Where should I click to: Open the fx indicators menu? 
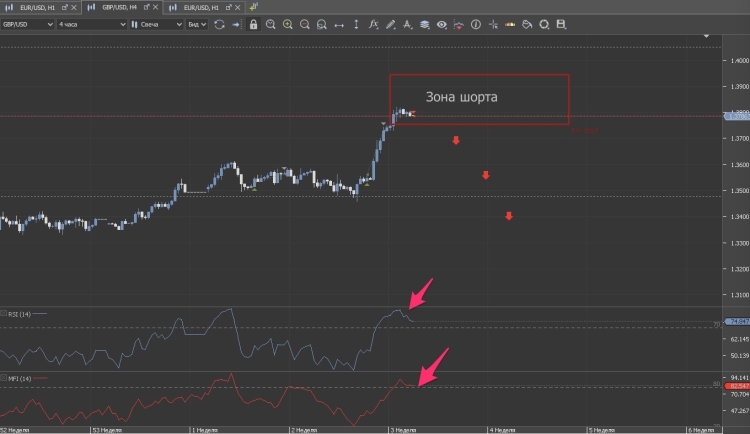[x=373, y=24]
